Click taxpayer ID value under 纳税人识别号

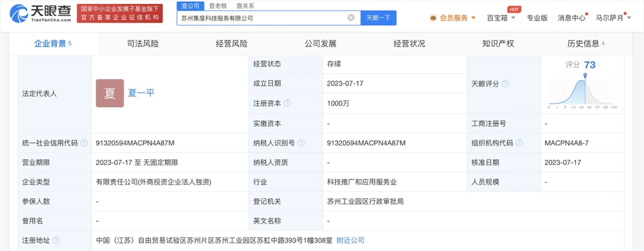click(366, 143)
